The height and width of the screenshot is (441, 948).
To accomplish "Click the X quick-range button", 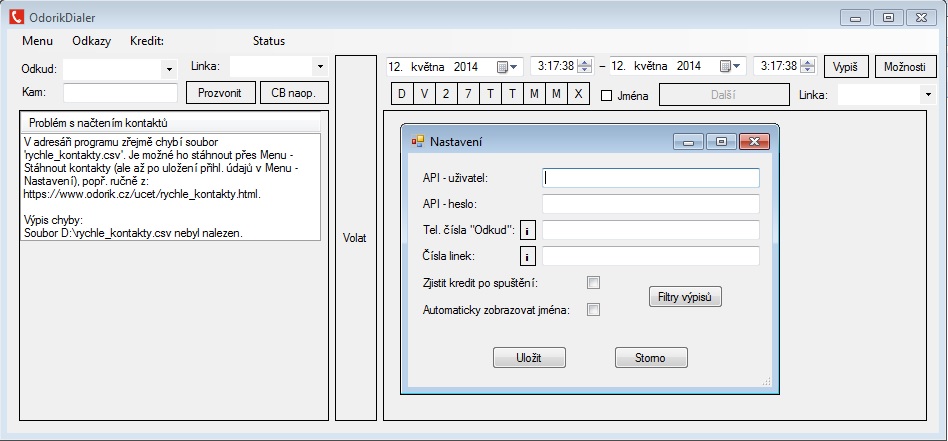I will 579,94.
